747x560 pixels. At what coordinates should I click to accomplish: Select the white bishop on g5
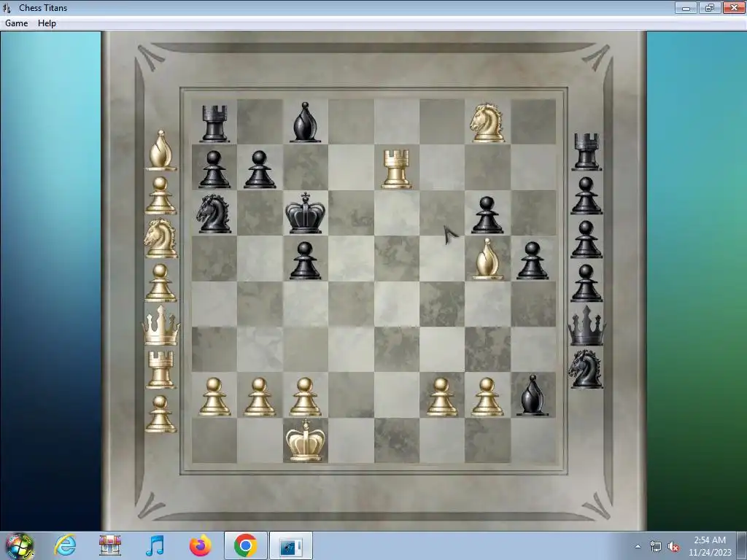[x=487, y=259]
